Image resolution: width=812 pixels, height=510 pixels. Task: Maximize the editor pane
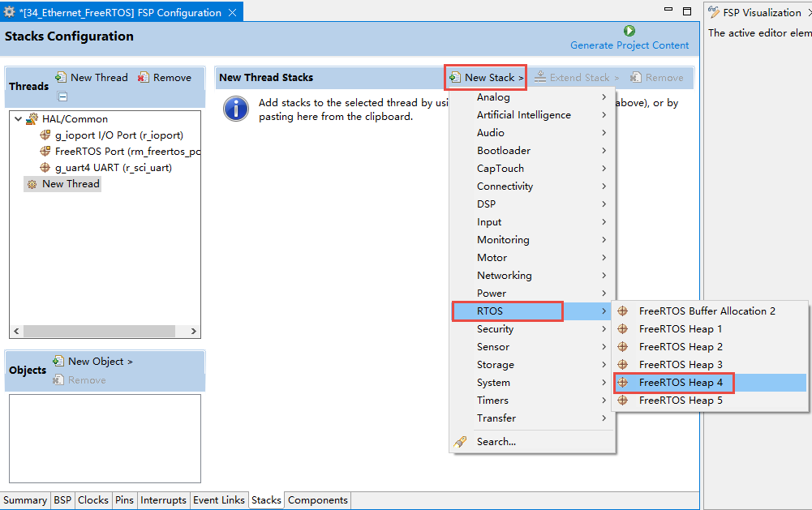pyautogui.click(x=687, y=11)
